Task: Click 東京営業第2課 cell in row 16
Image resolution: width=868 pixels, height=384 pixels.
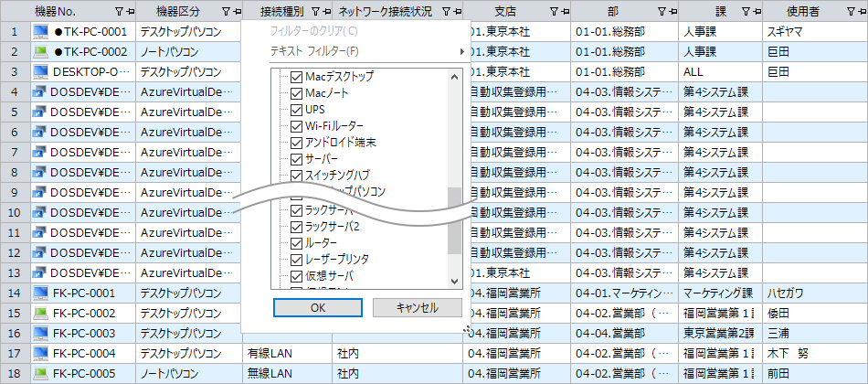Action: 721,334
